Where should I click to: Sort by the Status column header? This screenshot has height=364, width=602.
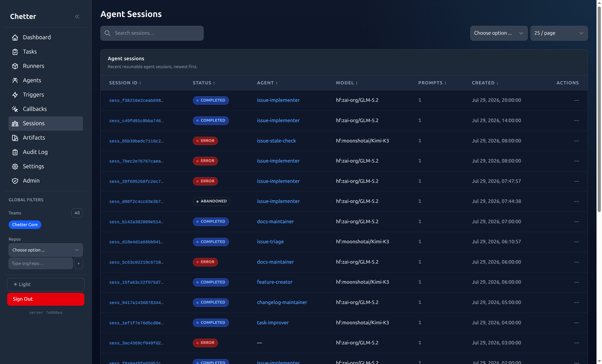coord(204,83)
